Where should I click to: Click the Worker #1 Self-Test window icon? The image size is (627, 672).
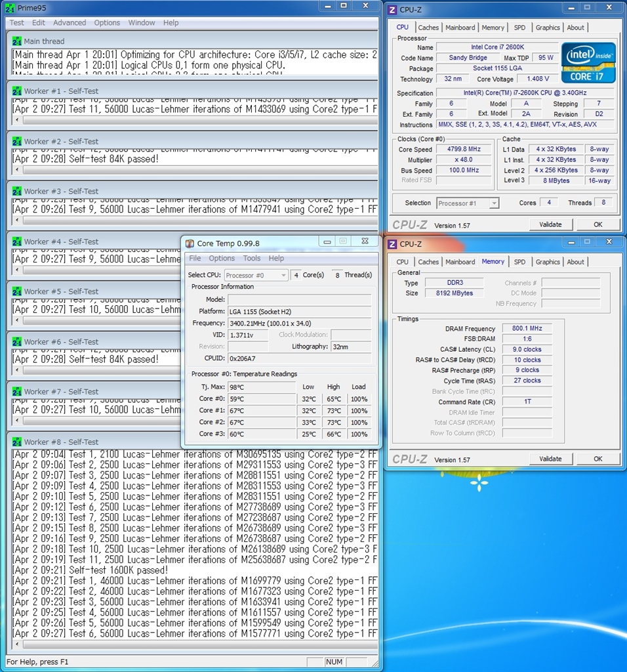16,91
